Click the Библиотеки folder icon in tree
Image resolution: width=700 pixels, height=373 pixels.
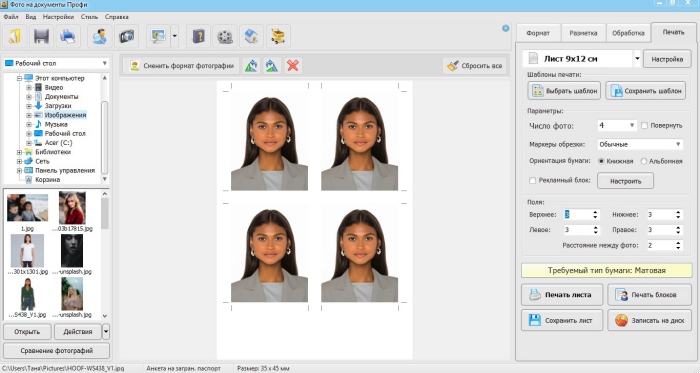[29, 152]
